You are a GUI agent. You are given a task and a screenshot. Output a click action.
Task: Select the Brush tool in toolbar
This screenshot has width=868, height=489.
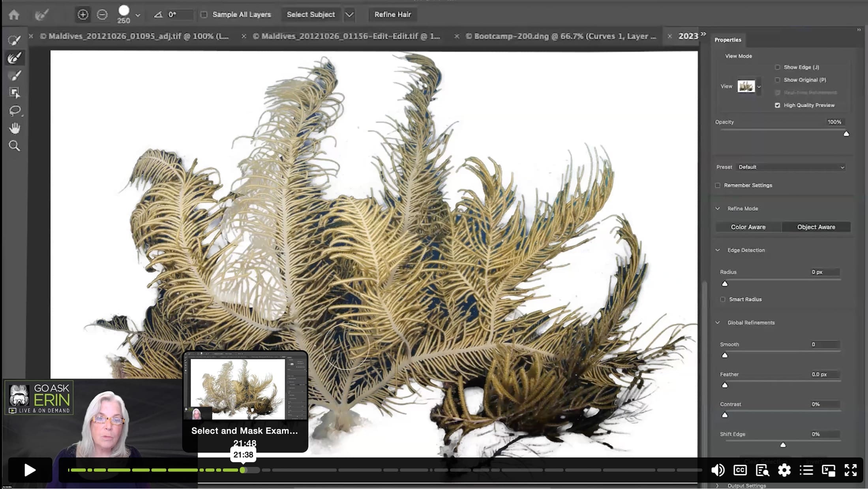coord(15,75)
